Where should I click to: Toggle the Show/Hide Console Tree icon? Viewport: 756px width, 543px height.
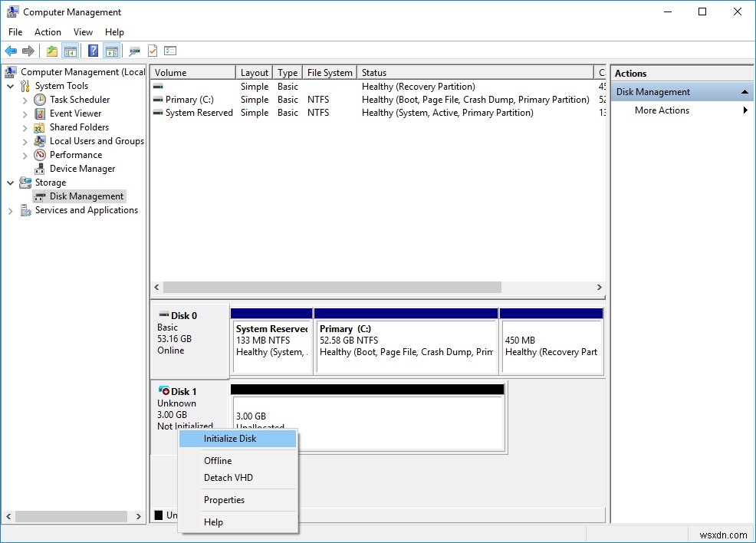pyautogui.click(x=71, y=51)
